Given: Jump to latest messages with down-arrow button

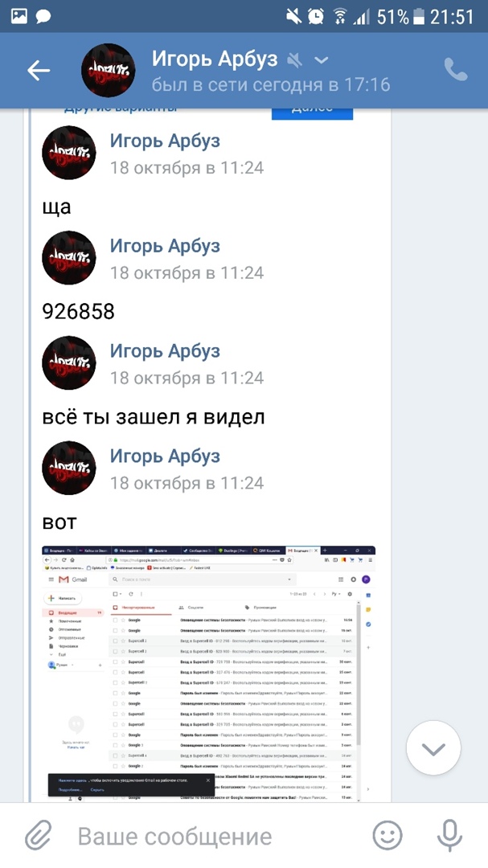Looking at the screenshot, I should pos(433,748).
